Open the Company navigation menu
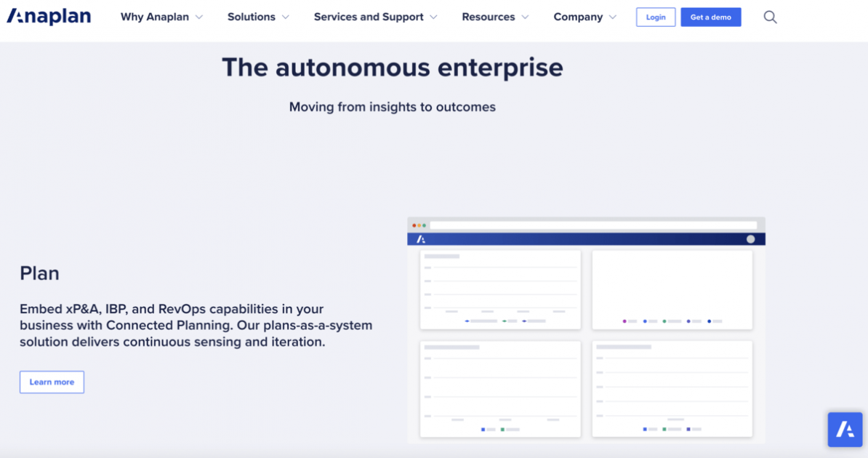Screen dimensions: 868x458 [x=584, y=17]
